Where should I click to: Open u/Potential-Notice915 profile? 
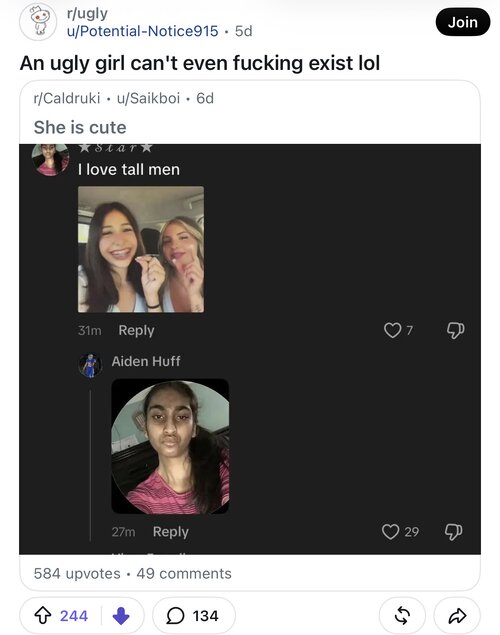(142, 31)
